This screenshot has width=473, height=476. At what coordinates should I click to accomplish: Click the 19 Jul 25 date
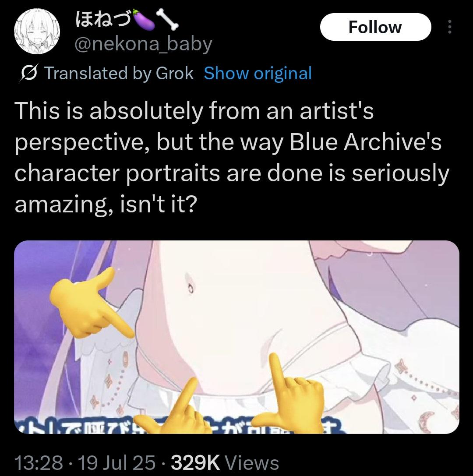[x=117, y=462]
